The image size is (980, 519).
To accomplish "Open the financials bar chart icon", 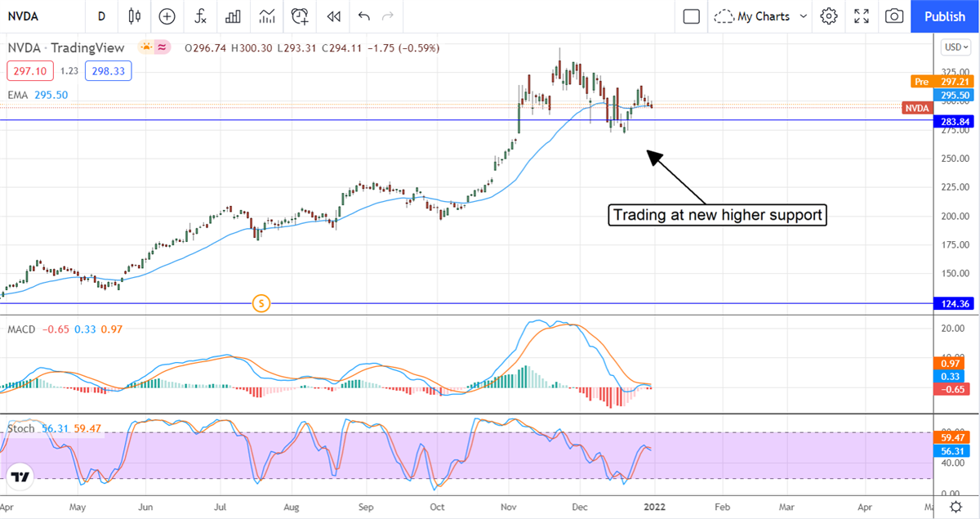I will (x=234, y=16).
